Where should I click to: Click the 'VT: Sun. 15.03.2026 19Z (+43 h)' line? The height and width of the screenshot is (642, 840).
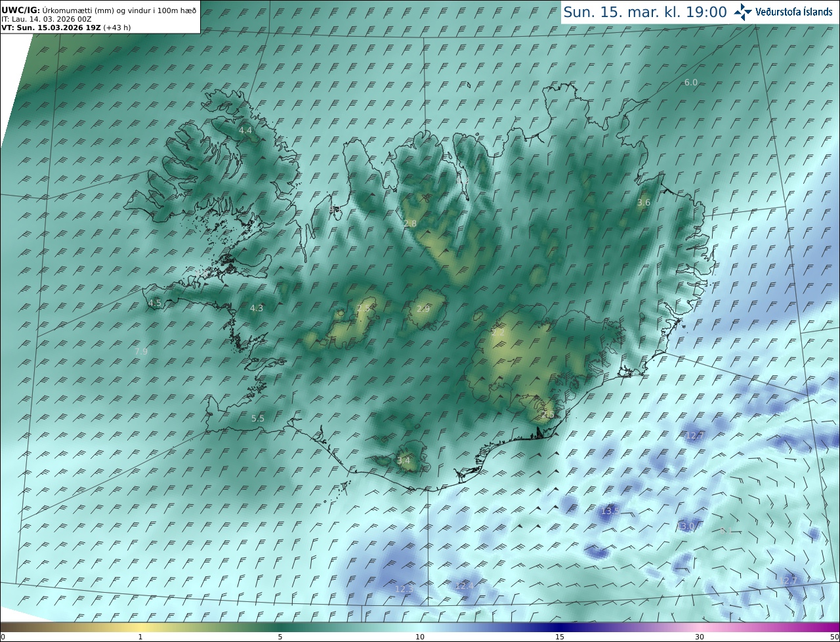click(65, 28)
